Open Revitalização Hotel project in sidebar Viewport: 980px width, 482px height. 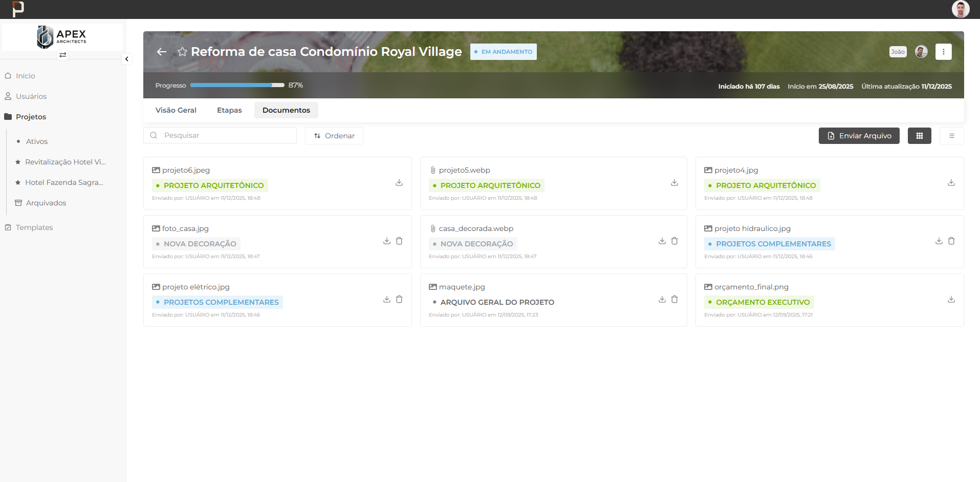65,162
